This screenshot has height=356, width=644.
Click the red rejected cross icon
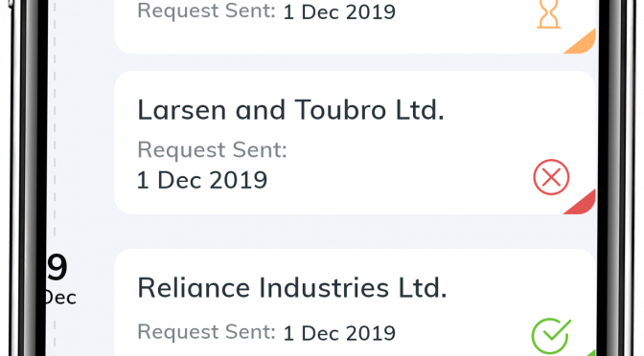[x=551, y=177]
